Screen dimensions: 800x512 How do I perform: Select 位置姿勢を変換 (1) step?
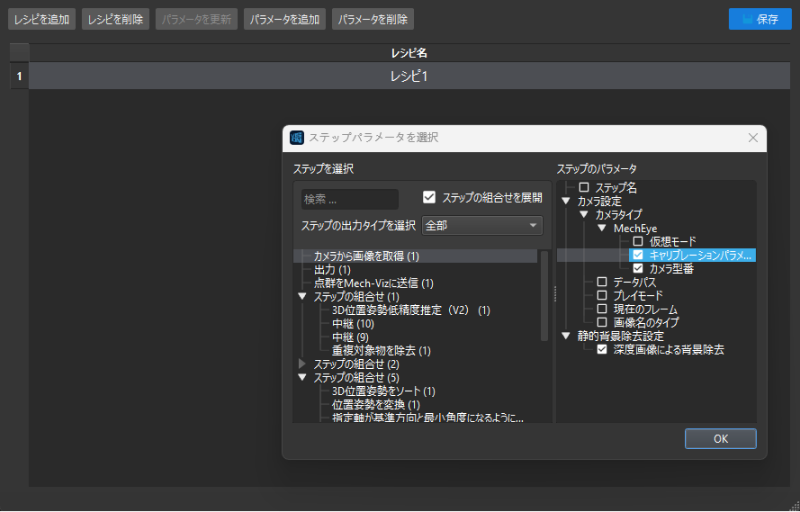click(x=376, y=405)
